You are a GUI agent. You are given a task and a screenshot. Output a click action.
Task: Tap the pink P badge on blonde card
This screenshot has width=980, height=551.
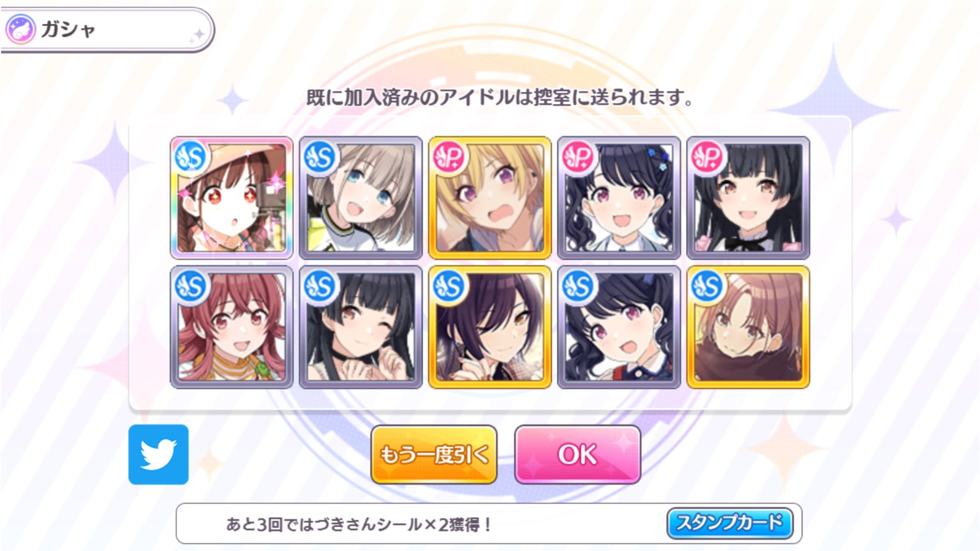coord(449,157)
